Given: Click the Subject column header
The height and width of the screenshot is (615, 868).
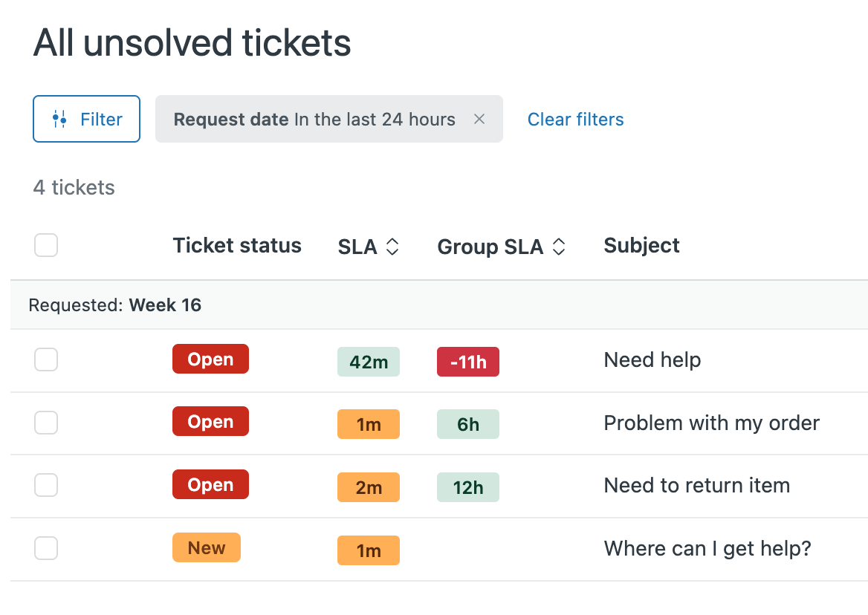Looking at the screenshot, I should (x=641, y=245).
